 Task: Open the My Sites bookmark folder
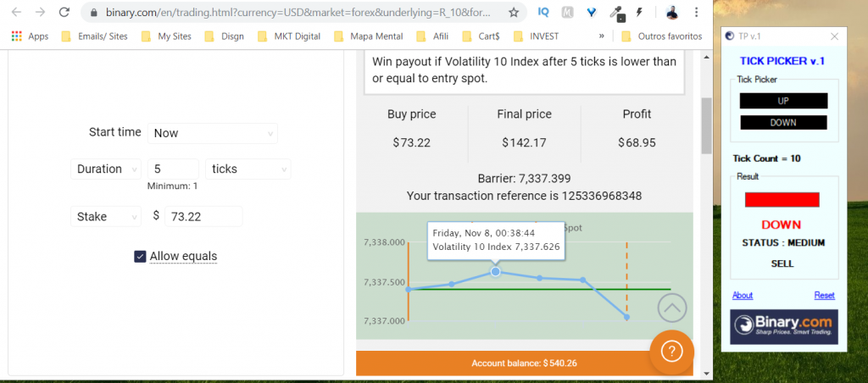coord(166,36)
